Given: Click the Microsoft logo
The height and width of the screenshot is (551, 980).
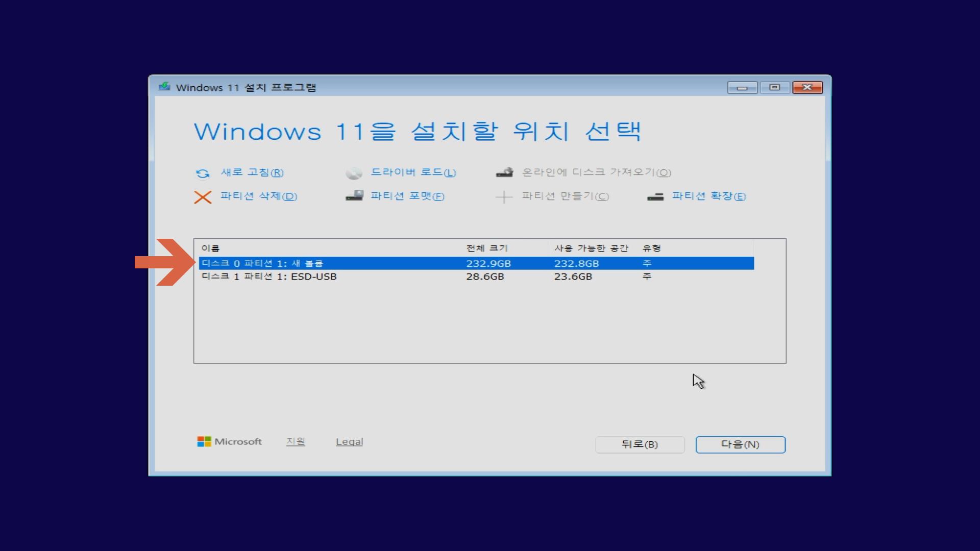Looking at the screenshot, I should 204,442.
